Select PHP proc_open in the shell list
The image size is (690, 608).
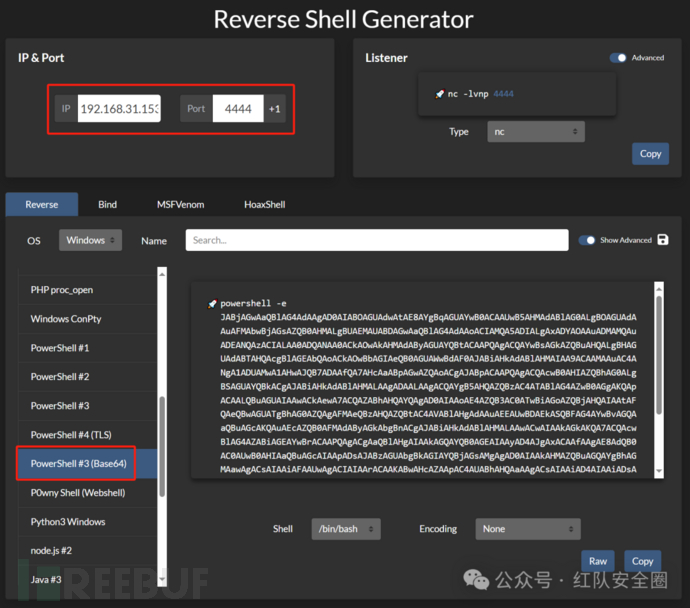pos(87,290)
